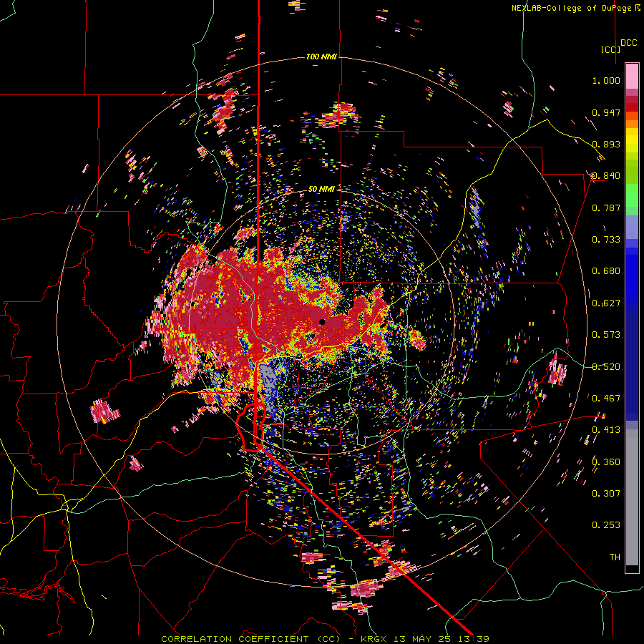Click the 0.680 color scale value
This screenshot has width=644, height=644.
tap(606, 271)
